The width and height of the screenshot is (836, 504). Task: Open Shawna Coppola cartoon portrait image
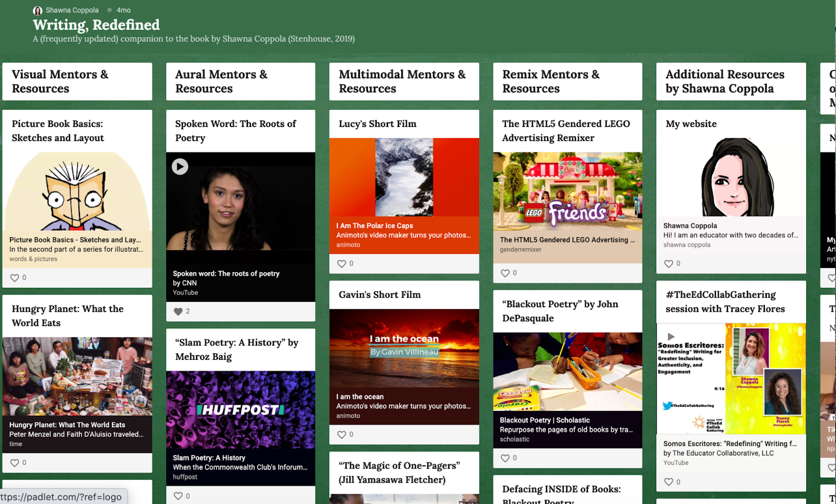[x=731, y=177]
